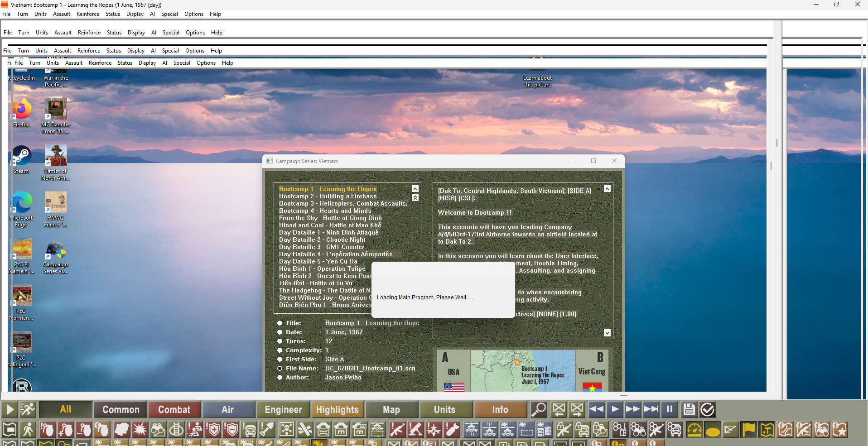This screenshot has height=446, width=868.
Task: Select the grenade with minus sign icon
Action: tap(84, 429)
